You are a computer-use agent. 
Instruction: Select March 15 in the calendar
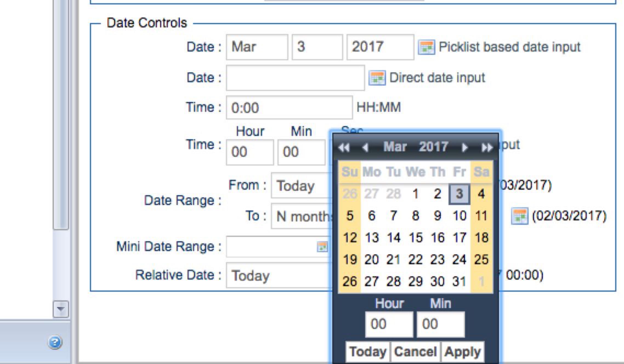click(416, 238)
